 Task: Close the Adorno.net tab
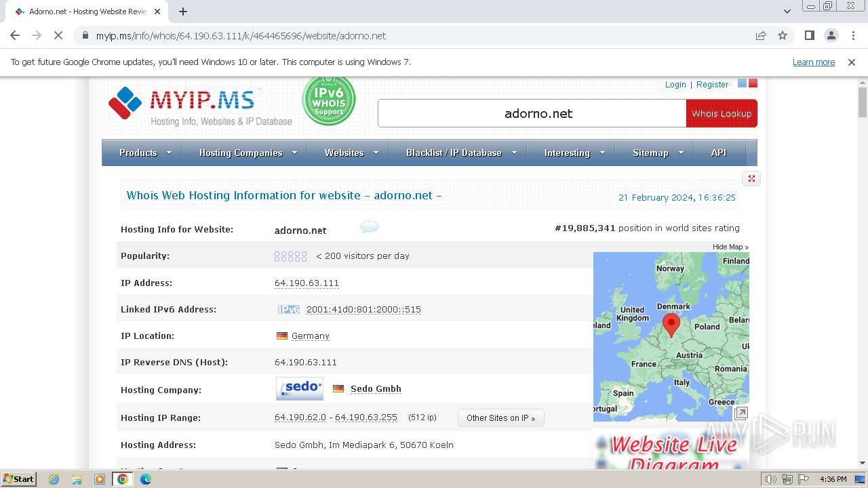157,12
